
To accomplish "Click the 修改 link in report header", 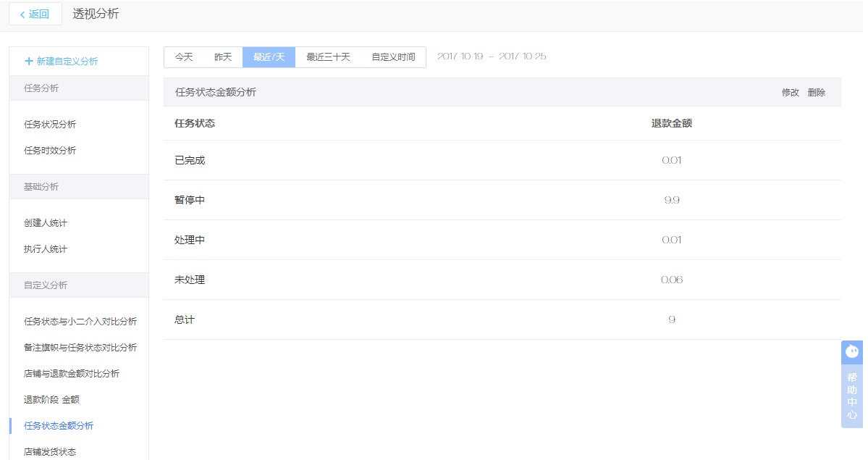I will (790, 93).
